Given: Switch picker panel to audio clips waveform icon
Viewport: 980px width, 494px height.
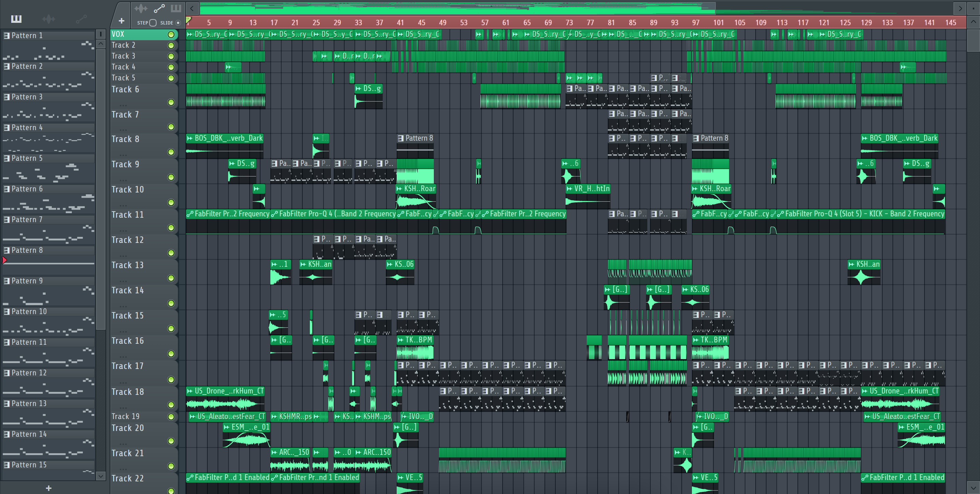Looking at the screenshot, I should [x=48, y=19].
